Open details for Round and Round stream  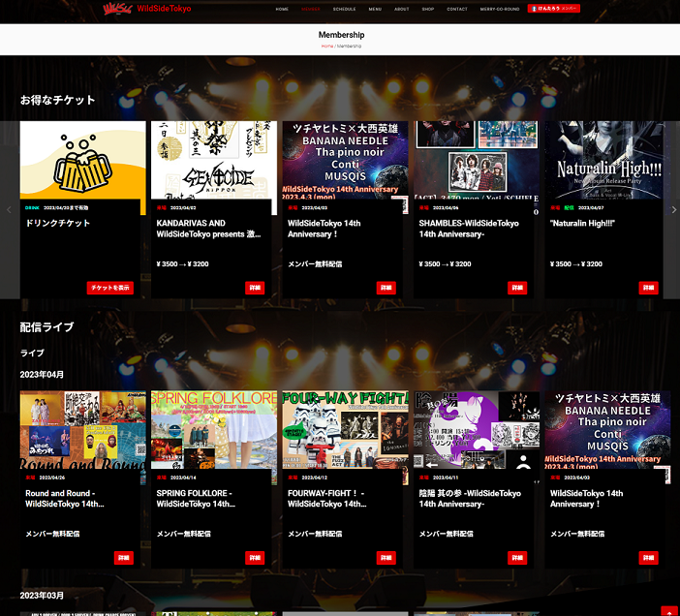point(124,558)
